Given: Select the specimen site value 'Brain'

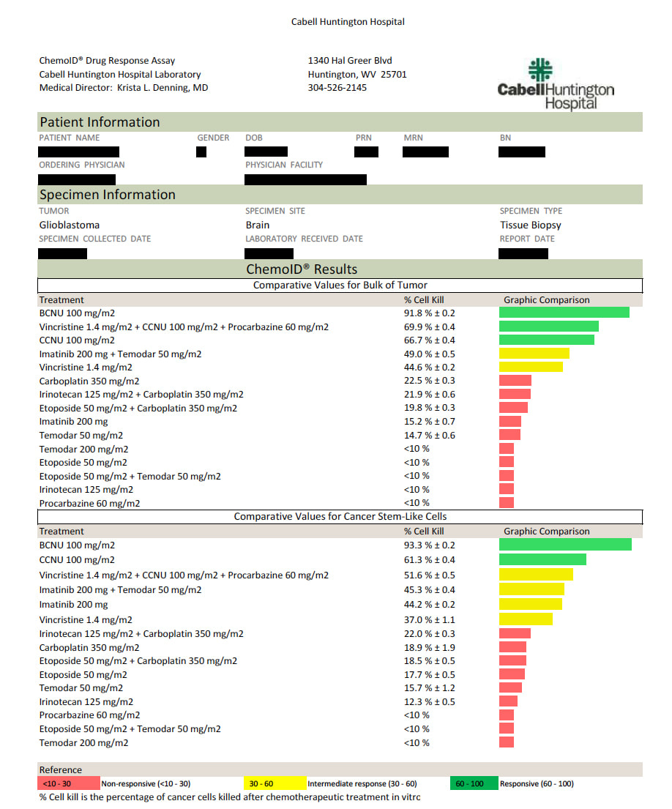Looking at the screenshot, I should 258,225.
